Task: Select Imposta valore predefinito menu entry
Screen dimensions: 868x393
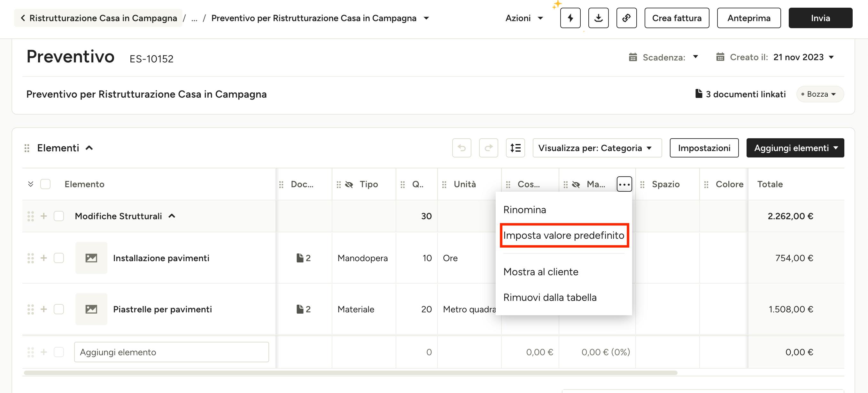Action: pyautogui.click(x=563, y=235)
